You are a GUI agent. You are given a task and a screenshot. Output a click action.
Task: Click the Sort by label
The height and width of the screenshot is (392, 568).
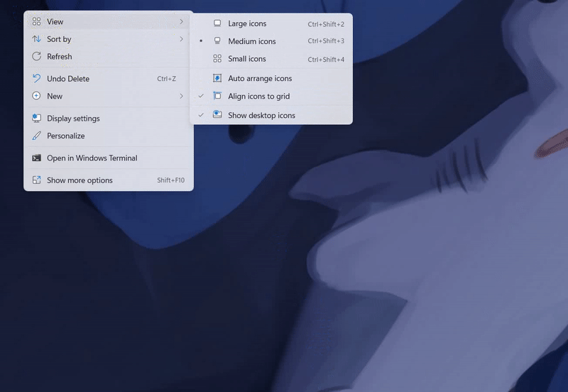pos(59,39)
